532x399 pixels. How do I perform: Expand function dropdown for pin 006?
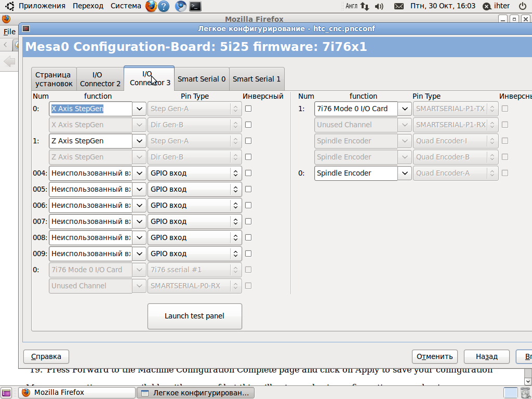[x=139, y=205]
